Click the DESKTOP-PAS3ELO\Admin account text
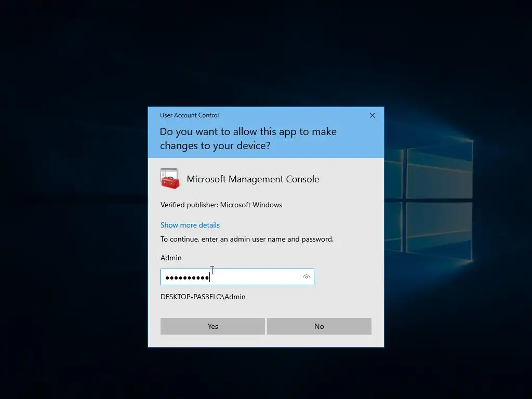 coord(203,297)
